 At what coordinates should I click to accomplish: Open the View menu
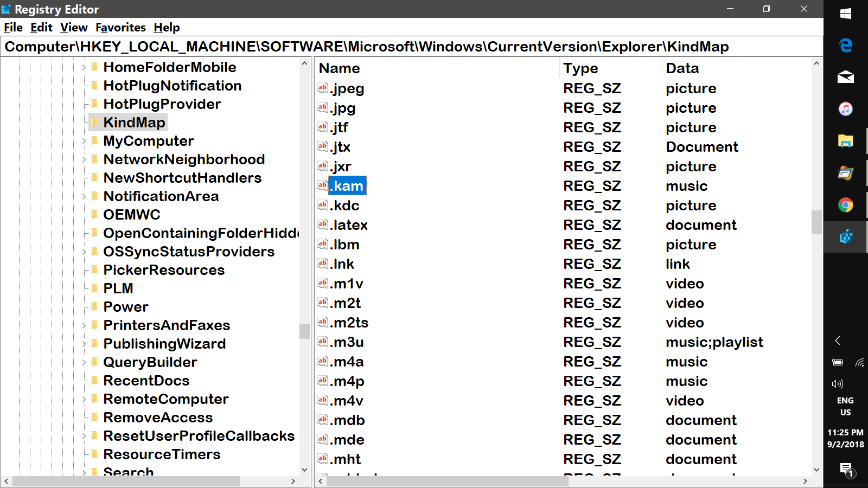(x=74, y=27)
